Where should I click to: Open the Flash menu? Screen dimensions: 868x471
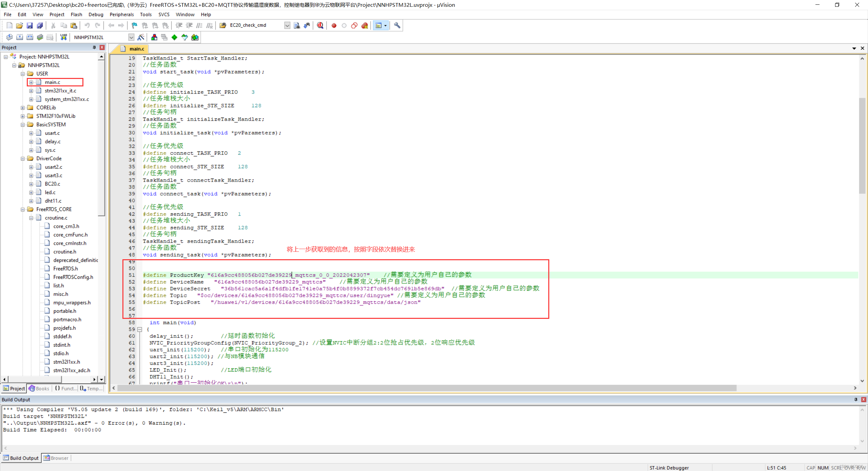click(x=76, y=15)
